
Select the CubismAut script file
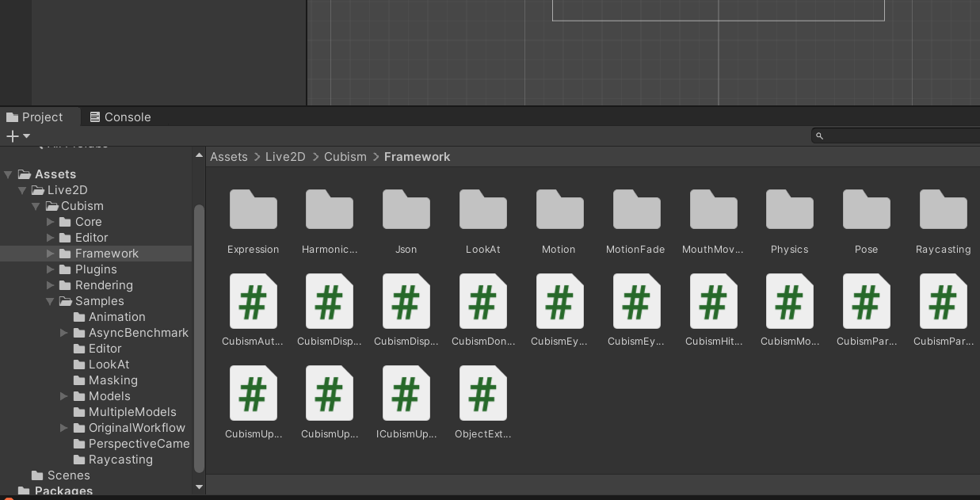253,302
